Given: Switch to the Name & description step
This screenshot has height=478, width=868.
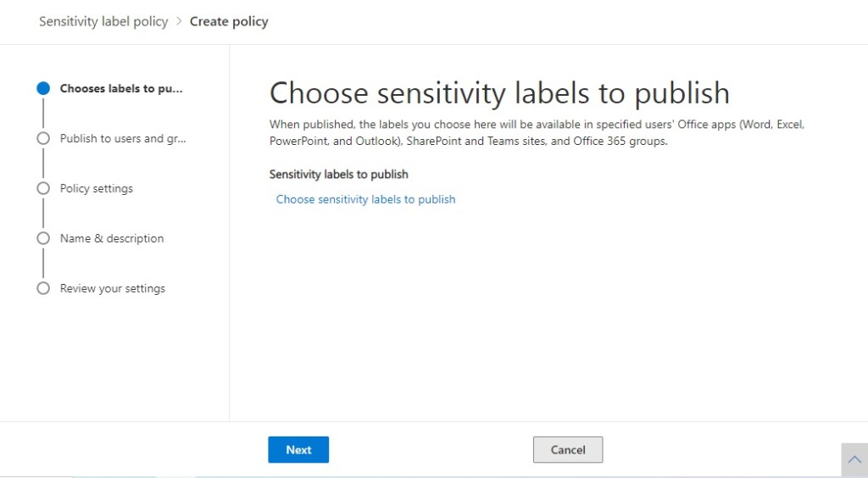Looking at the screenshot, I should click(112, 238).
